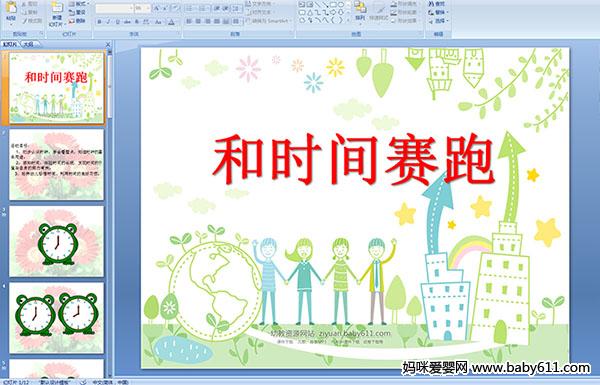Expand the Layout (版式) dropdown

[78, 4]
